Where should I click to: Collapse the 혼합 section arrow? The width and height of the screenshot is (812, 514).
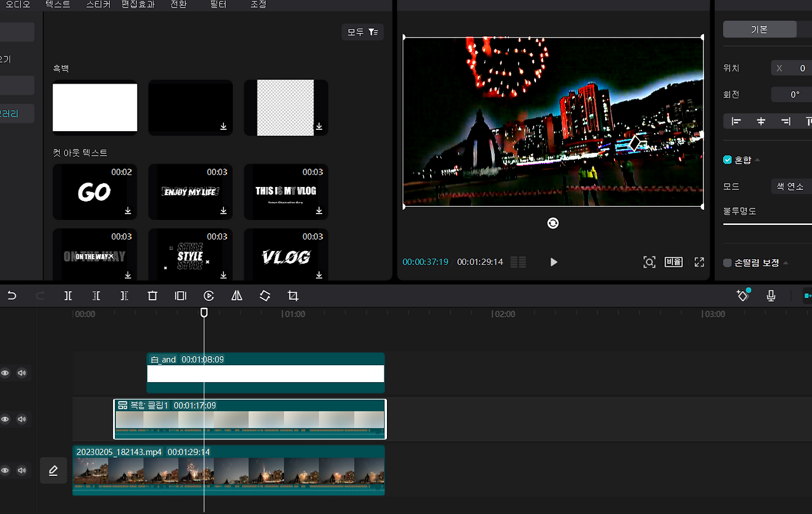click(x=757, y=160)
